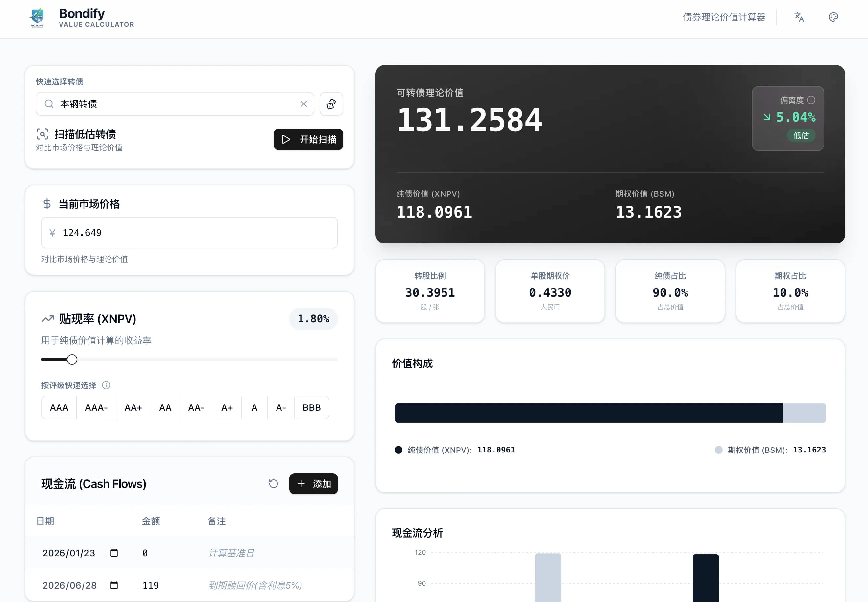Click the language translate icon
868x602 pixels.
tap(799, 17)
